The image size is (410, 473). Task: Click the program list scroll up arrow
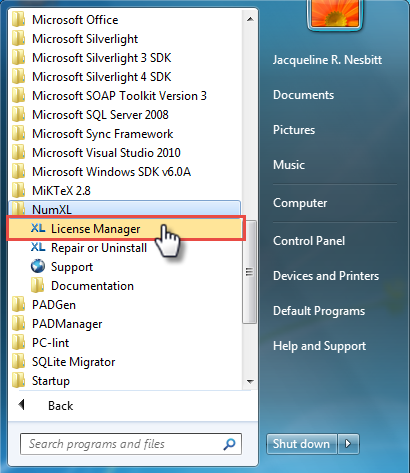click(250, 19)
